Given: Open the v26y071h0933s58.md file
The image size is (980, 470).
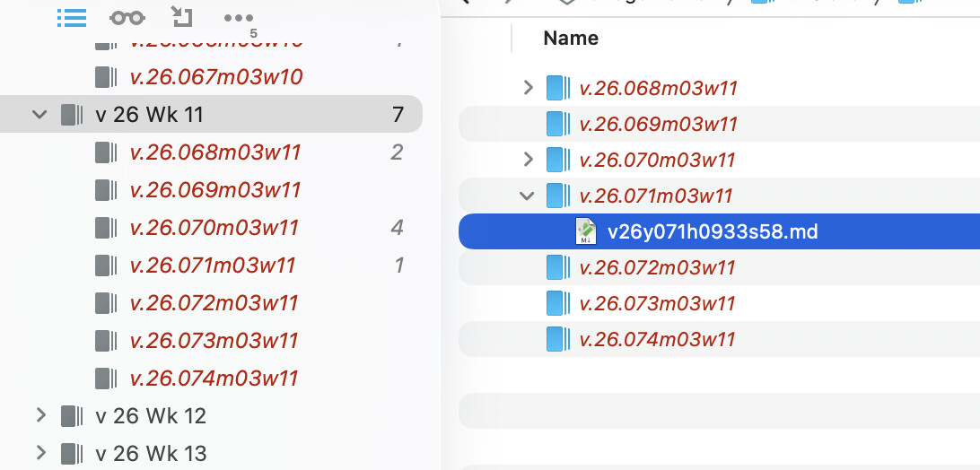Looking at the screenshot, I should tap(713, 232).
